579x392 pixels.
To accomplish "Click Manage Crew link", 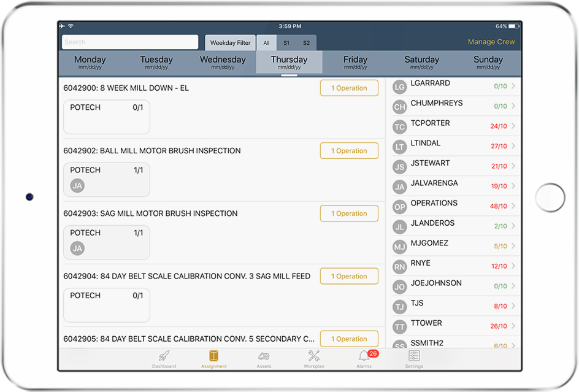I will (x=491, y=42).
